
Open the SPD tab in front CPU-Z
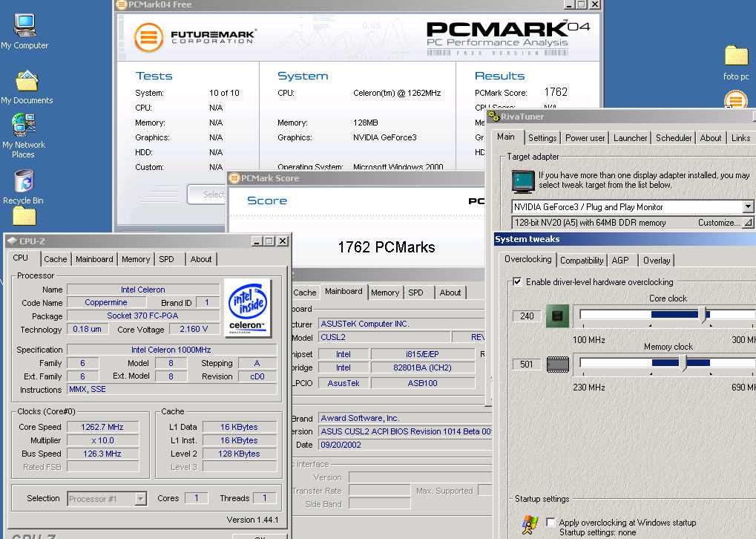166,259
